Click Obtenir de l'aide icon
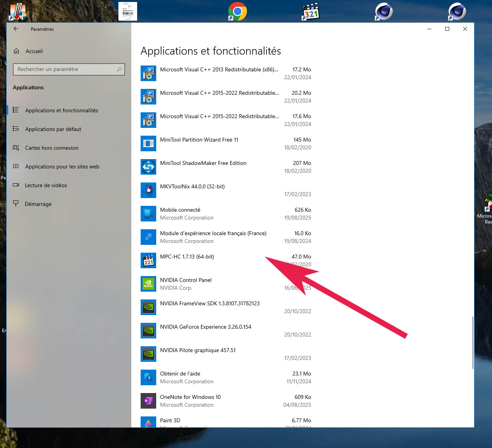Image resolution: width=492 pixels, height=448 pixels. tap(148, 377)
